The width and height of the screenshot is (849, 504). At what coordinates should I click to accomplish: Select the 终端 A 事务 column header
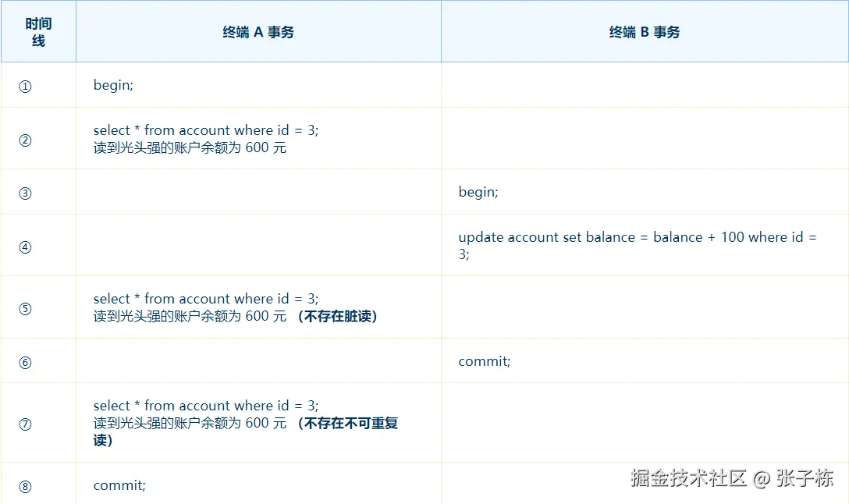pos(258,32)
